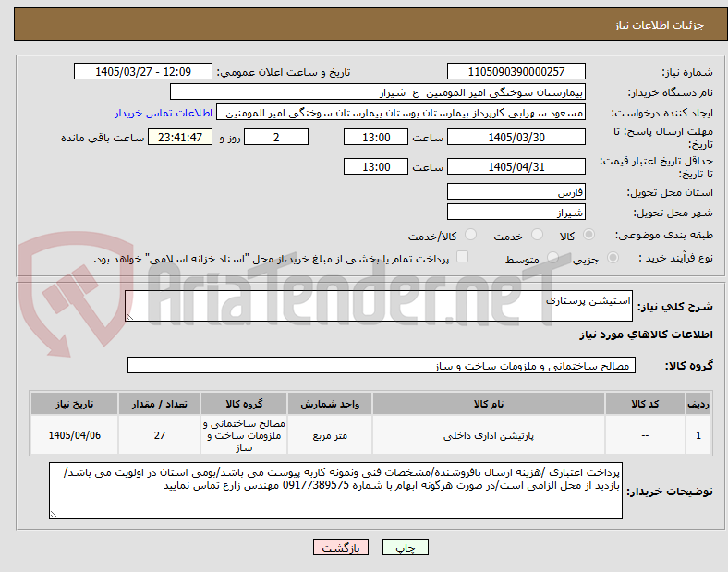Click the page title جزئیات اطلاعات نیاز
The height and width of the screenshot is (572, 728).
(x=660, y=25)
